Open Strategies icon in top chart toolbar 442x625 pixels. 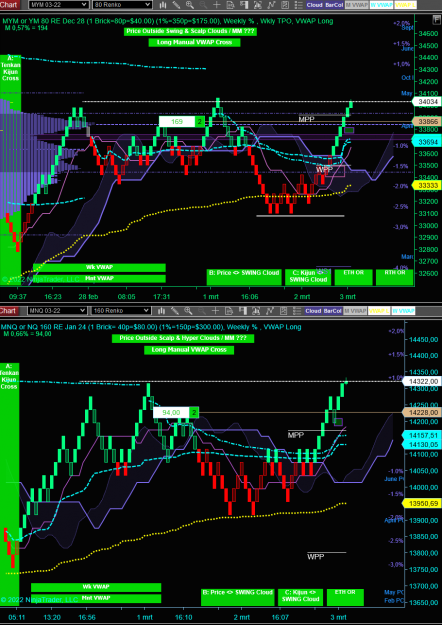click(x=285, y=5)
